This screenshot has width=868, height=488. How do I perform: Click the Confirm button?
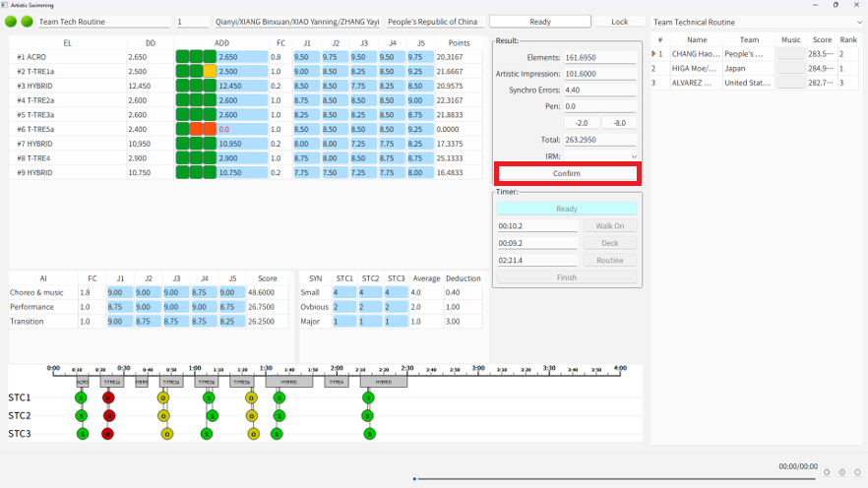click(x=567, y=173)
